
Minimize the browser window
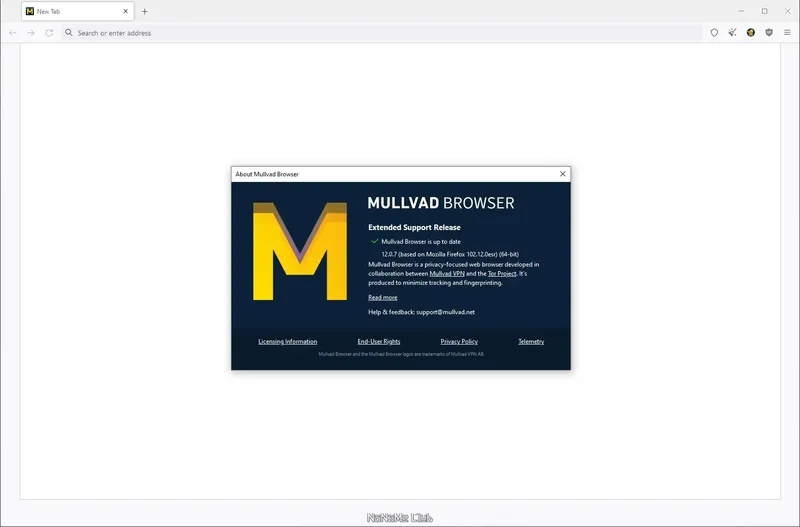tap(741, 11)
